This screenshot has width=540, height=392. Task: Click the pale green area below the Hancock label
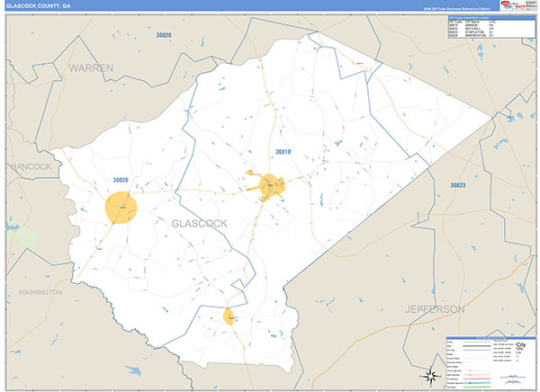(x=24, y=236)
